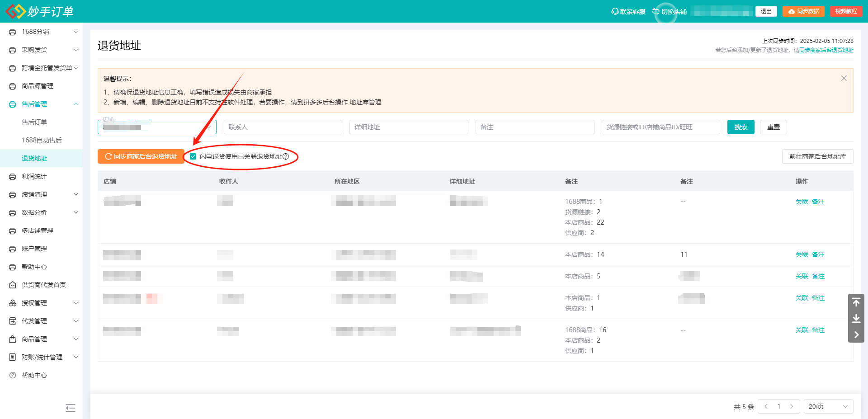The height and width of the screenshot is (419, 868).
Task: Click the printer icon beside 1688分销
Action: pos(13,32)
